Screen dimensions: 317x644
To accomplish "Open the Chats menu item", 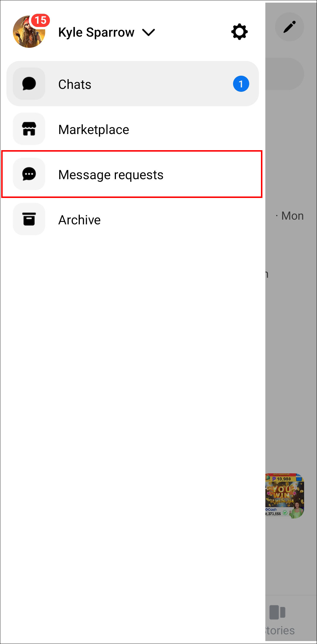I will point(133,84).
